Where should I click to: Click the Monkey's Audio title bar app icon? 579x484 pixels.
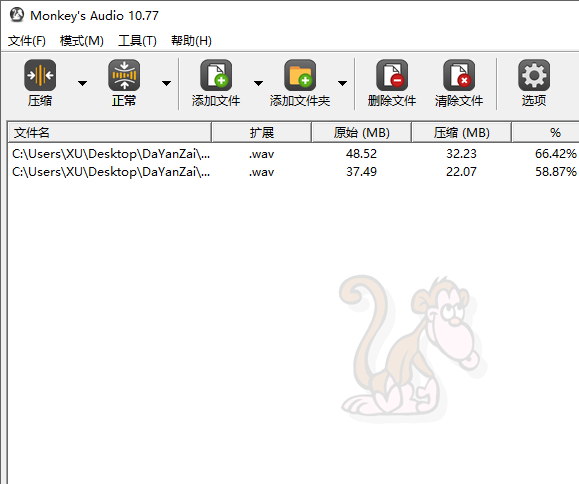pos(17,15)
